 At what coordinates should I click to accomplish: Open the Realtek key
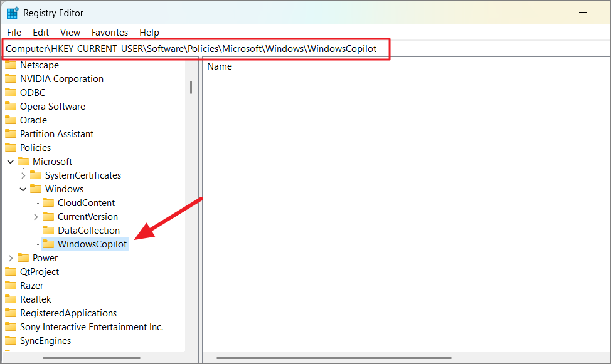[34, 299]
